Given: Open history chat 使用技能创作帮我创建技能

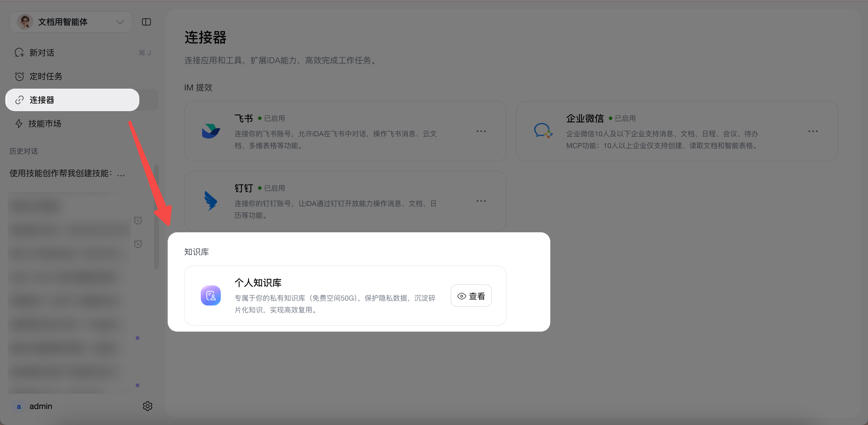Looking at the screenshot, I should point(67,173).
